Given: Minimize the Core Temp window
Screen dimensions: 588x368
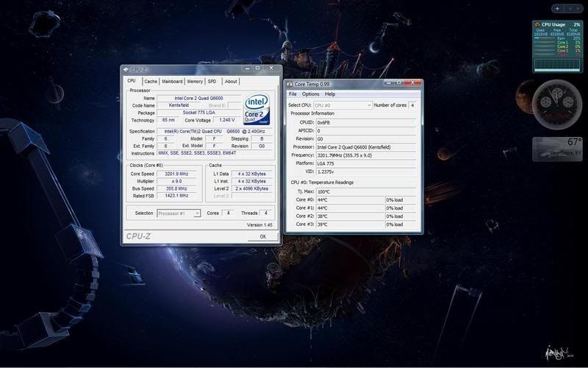Looking at the screenshot, I should tap(389, 82).
